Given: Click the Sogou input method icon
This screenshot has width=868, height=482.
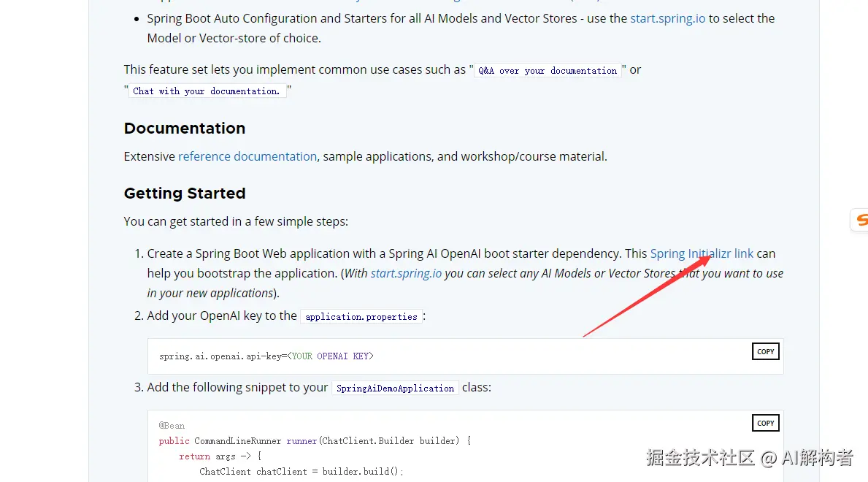Looking at the screenshot, I should coord(861,220).
